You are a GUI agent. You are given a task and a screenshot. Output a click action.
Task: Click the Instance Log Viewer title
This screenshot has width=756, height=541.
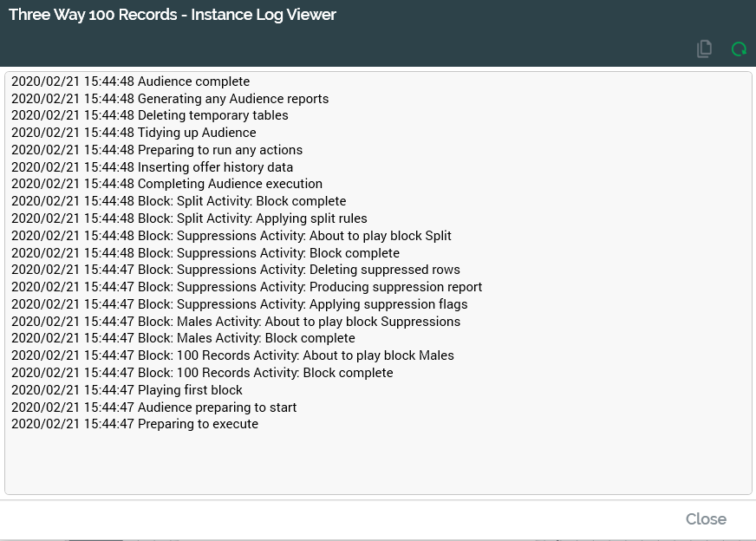point(173,15)
